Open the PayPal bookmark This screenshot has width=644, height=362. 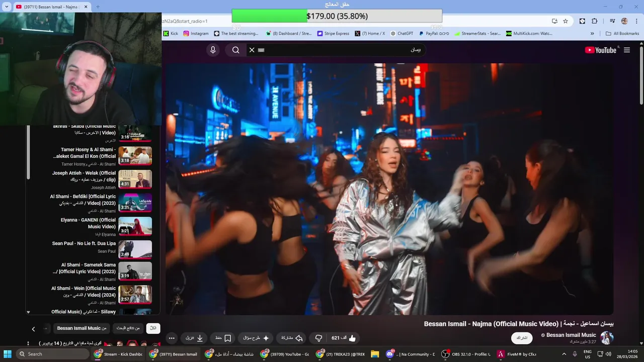pyautogui.click(x=434, y=34)
